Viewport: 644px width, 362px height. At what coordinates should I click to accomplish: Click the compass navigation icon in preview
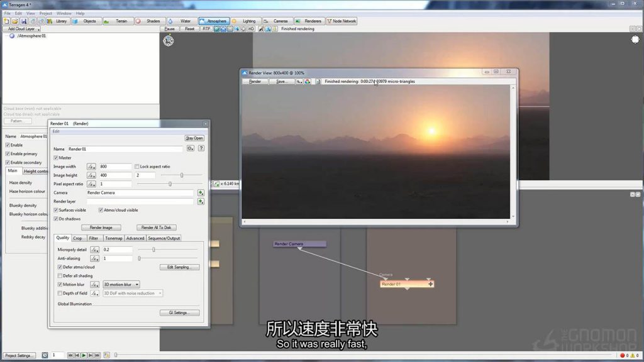(169, 41)
